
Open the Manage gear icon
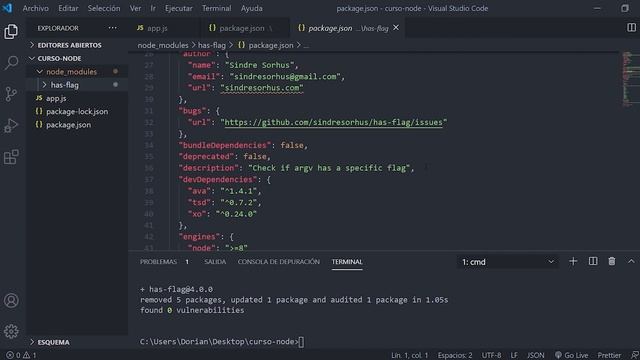(x=11, y=331)
